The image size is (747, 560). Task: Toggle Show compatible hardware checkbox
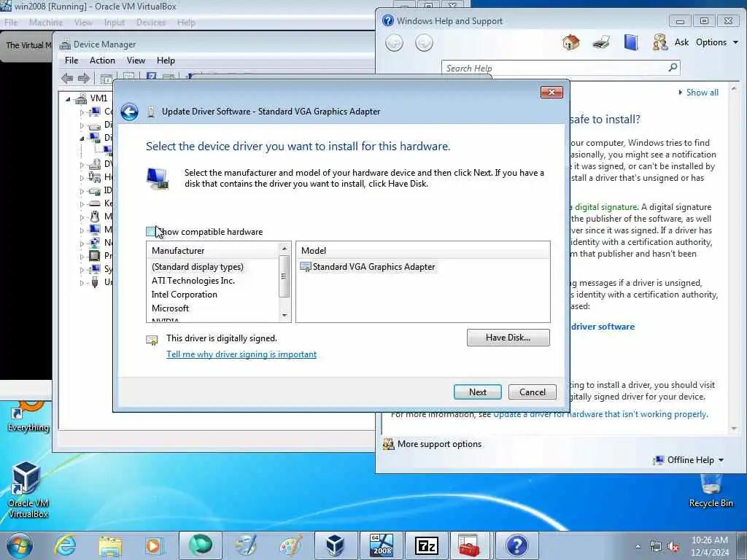pyautogui.click(x=150, y=232)
